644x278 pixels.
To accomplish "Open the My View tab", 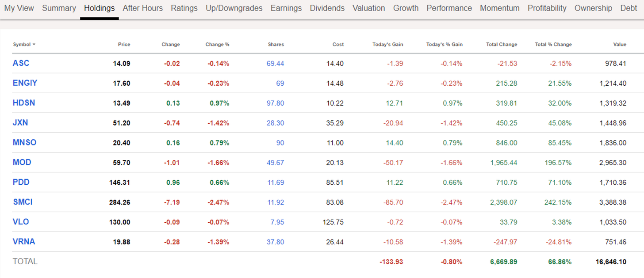I will point(19,8).
